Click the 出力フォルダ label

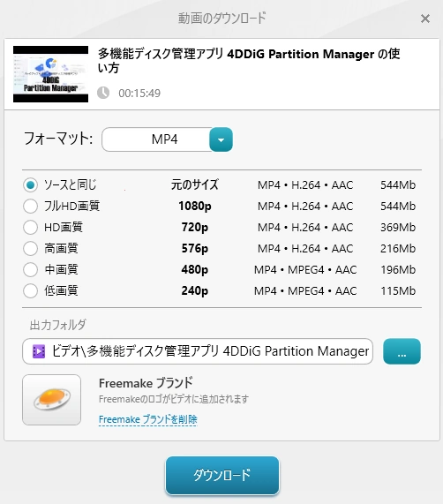[x=58, y=325]
